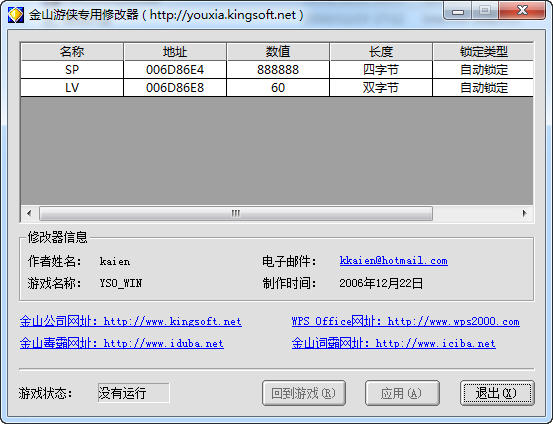Screen dimensions: 553x424
Task: Click the left scroll arrow of table
Action: [29, 213]
